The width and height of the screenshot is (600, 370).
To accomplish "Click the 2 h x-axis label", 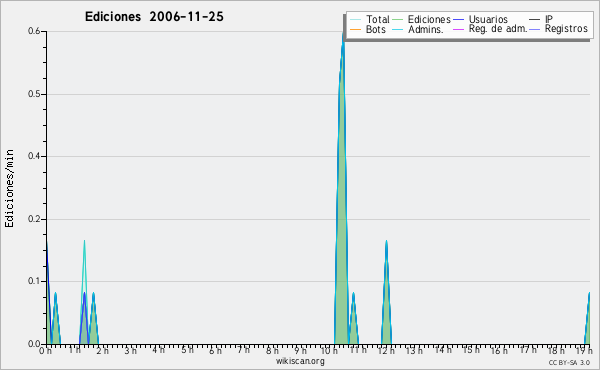I will (x=102, y=350).
